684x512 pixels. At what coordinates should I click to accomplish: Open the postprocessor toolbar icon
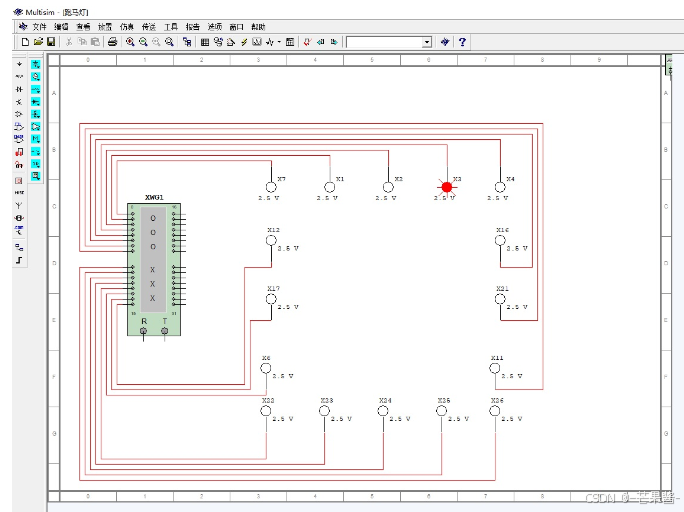[x=290, y=42]
